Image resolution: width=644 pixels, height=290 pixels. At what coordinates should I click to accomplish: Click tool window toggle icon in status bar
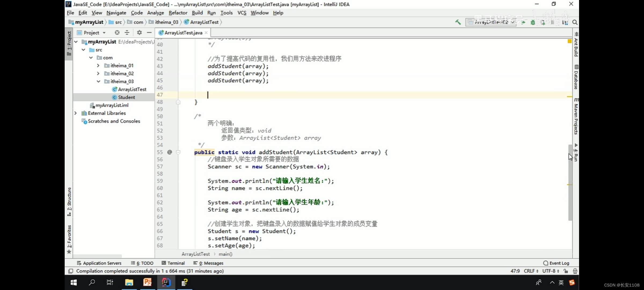click(70, 271)
